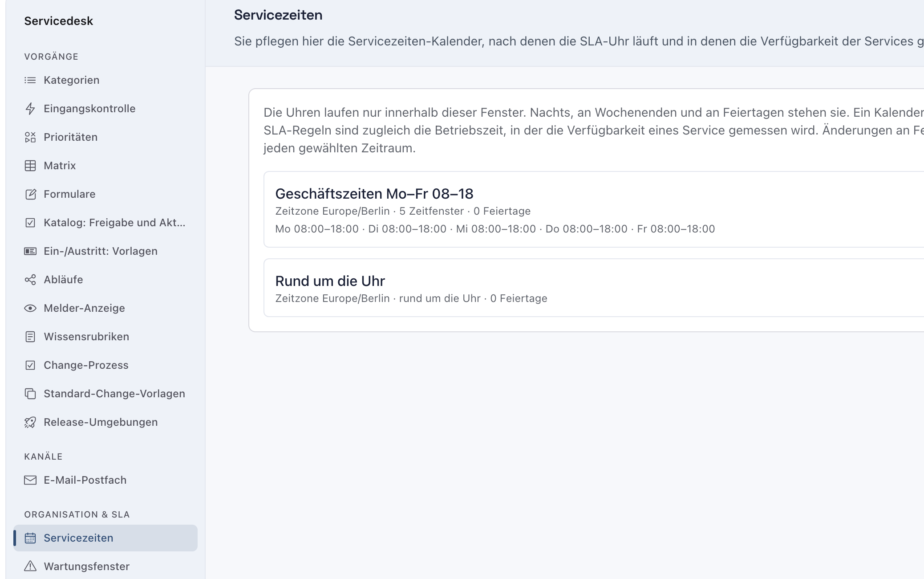The image size is (924, 579).
Task: Click the Ein-/Austritt card icon
Action: click(30, 251)
